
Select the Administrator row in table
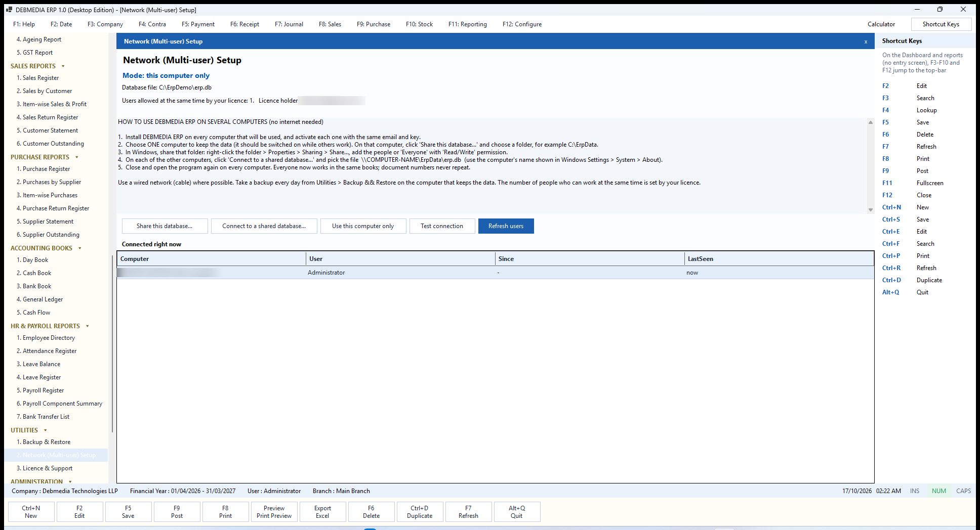496,273
